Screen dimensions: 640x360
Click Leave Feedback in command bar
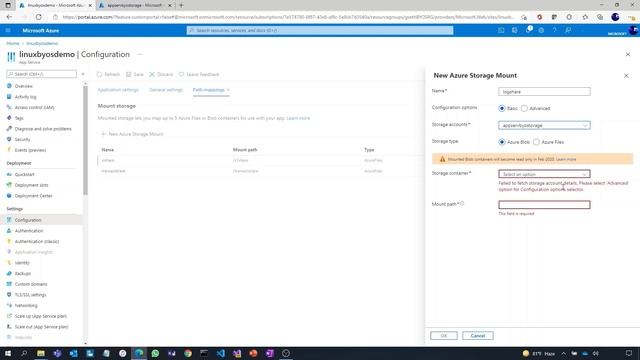click(x=199, y=74)
